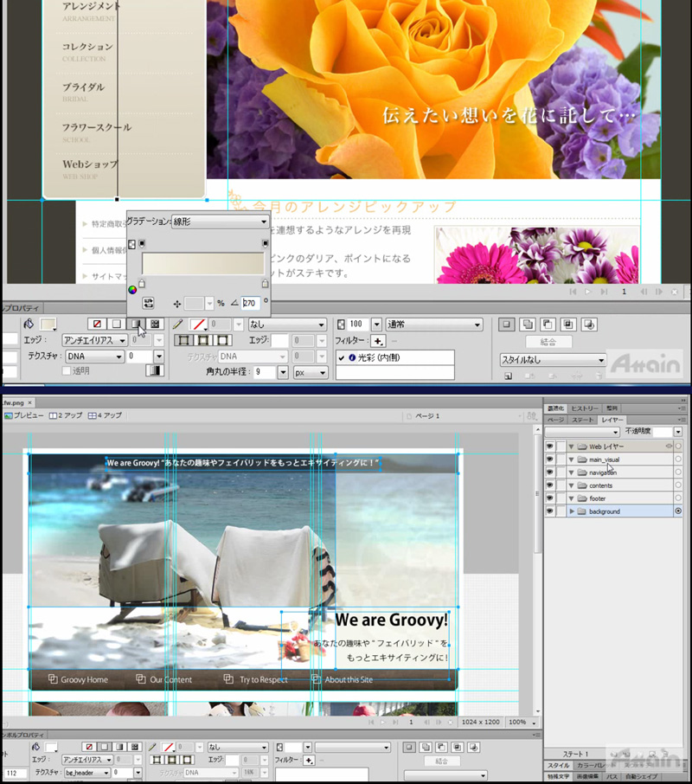This screenshot has height=784, width=692.
Task: Expand the background layer folder
Action: pyautogui.click(x=572, y=511)
